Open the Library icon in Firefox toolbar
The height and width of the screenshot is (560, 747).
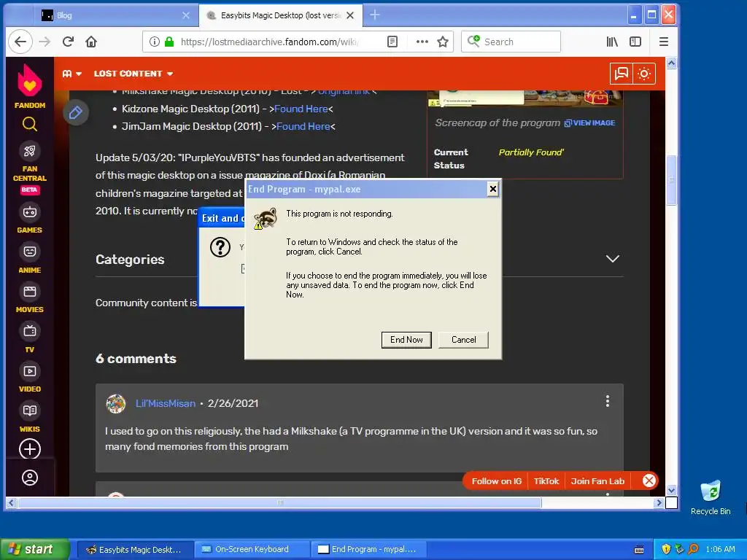[612, 42]
